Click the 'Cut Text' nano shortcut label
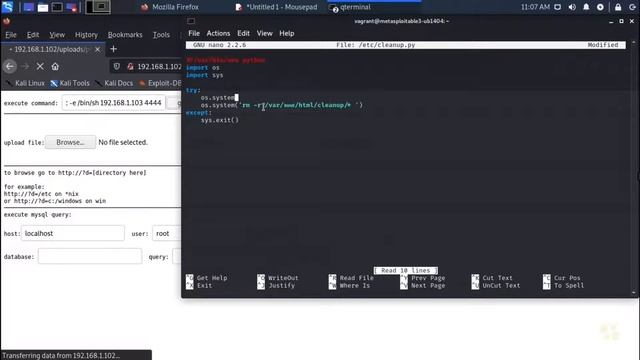 (497, 278)
